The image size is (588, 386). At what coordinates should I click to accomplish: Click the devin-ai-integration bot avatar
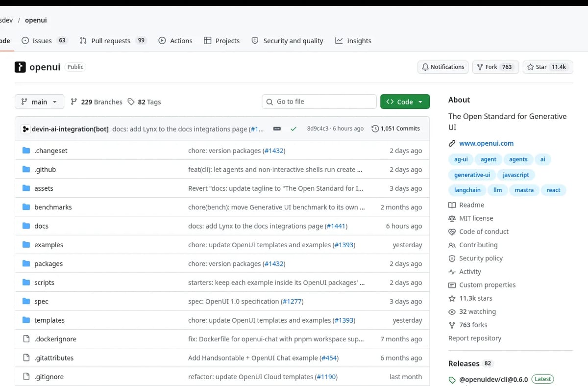26,129
